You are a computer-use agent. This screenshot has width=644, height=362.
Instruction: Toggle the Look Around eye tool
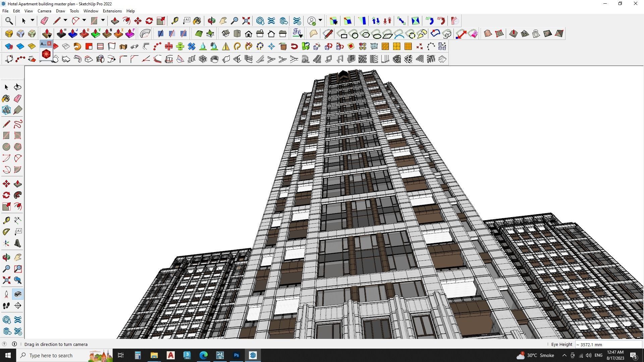coord(18,294)
